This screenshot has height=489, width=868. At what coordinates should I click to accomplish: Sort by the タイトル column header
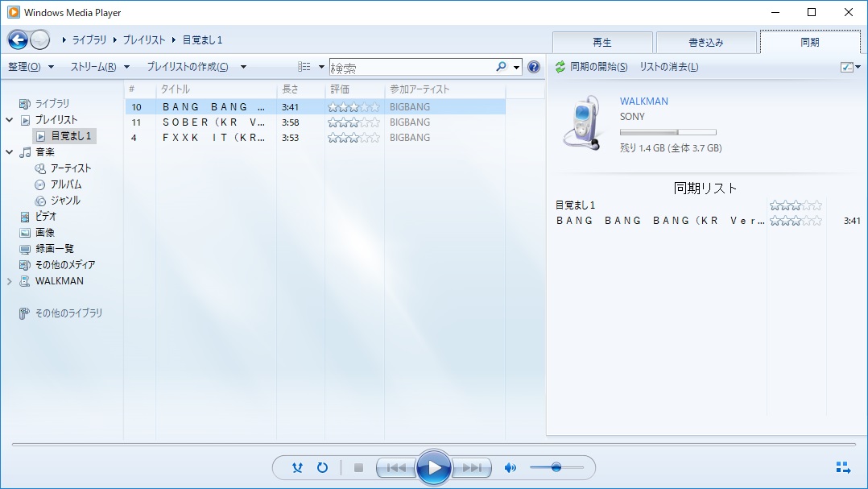coord(216,89)
